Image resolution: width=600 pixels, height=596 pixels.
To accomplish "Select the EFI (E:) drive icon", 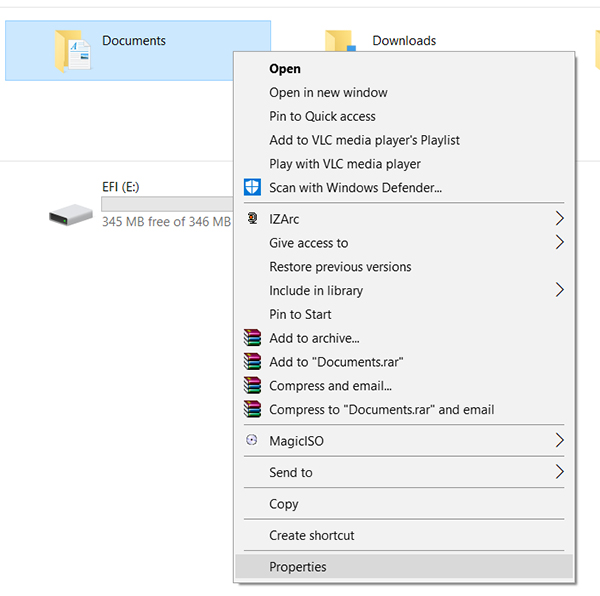I will (70, 212).
